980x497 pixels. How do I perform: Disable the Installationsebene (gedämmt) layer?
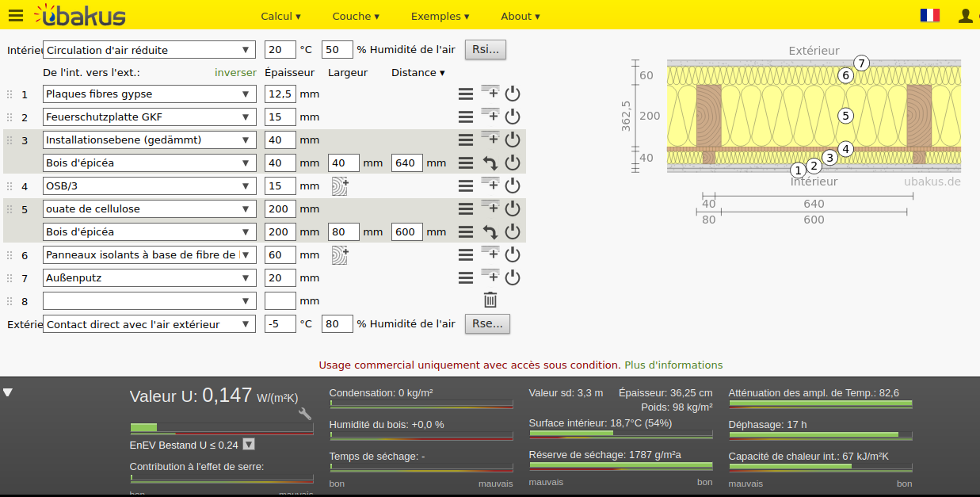click(x=513, y=140)
